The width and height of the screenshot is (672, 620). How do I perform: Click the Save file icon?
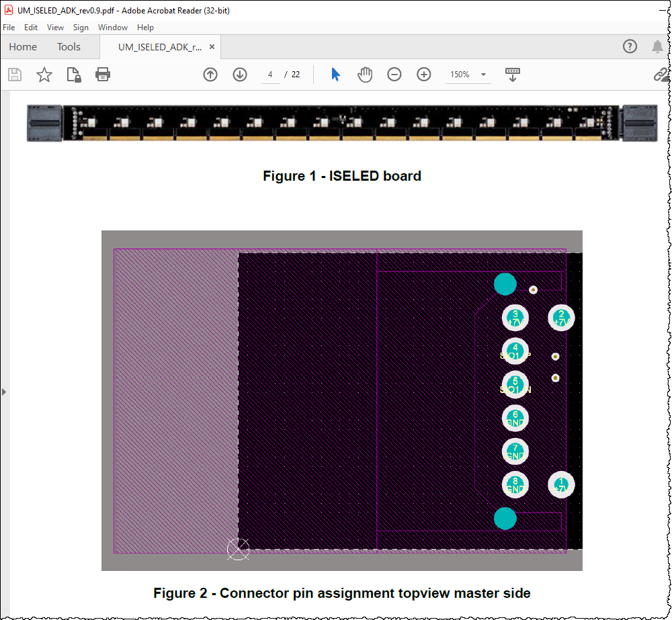tap(14, 75)
